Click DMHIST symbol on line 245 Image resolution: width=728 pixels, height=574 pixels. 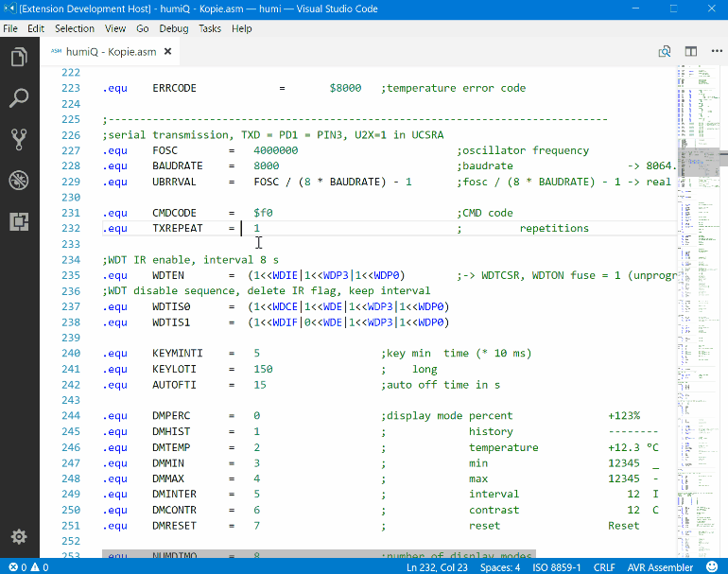click(171, 431)
